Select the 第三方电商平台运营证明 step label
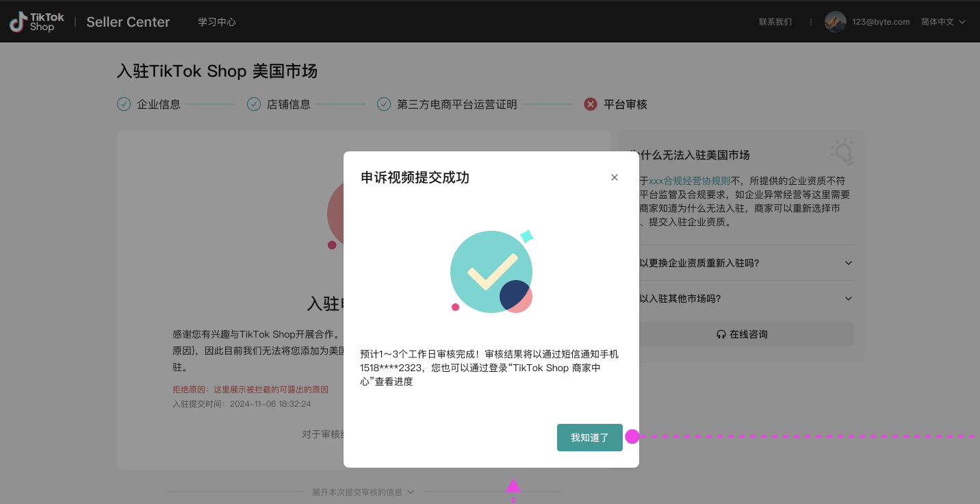This screenshot has height=504, width=980. [456, 105]
